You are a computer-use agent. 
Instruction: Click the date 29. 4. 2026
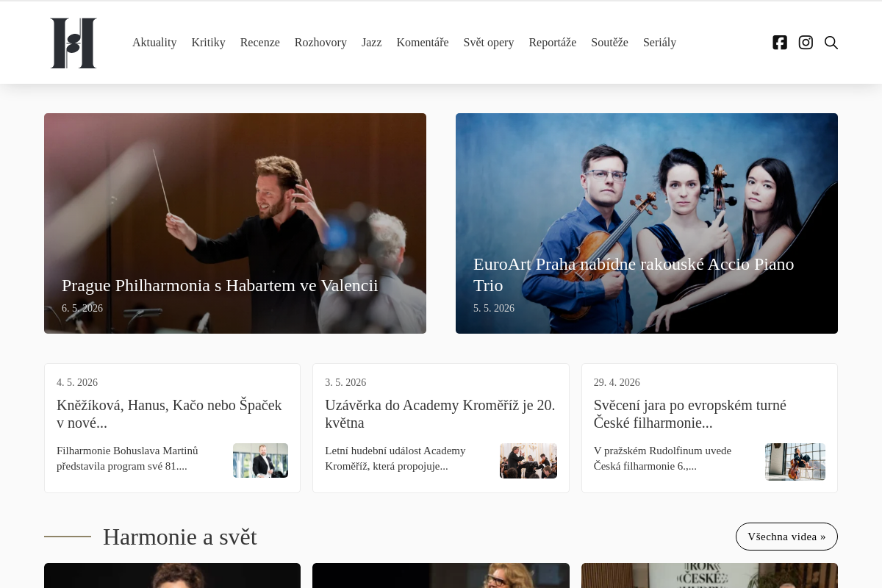pos(617,383)
